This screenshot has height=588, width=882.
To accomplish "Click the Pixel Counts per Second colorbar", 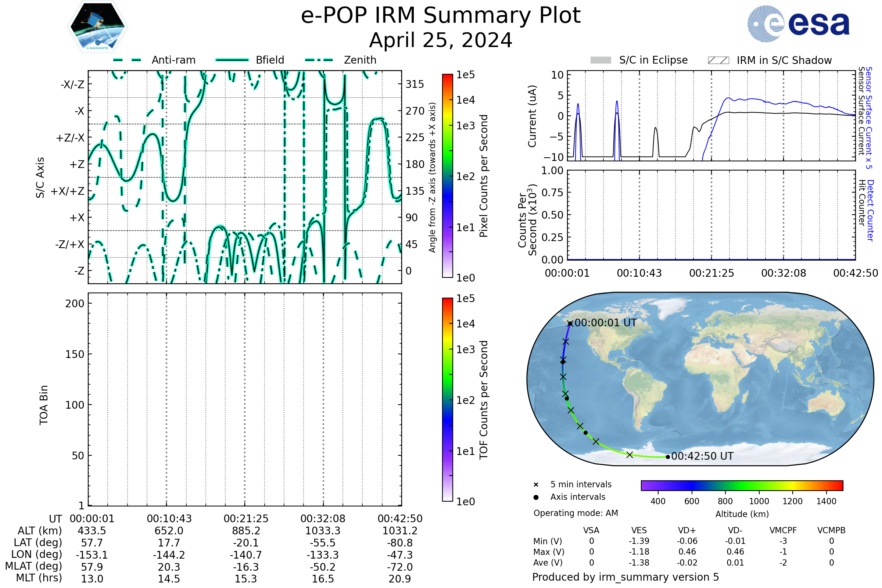I will tap(447, 176).
